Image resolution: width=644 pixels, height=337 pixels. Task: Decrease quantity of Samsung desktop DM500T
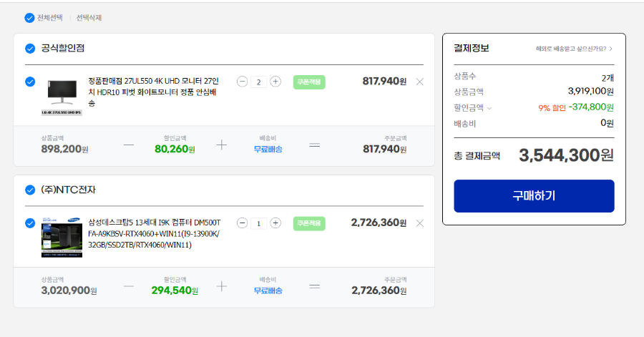242,223
